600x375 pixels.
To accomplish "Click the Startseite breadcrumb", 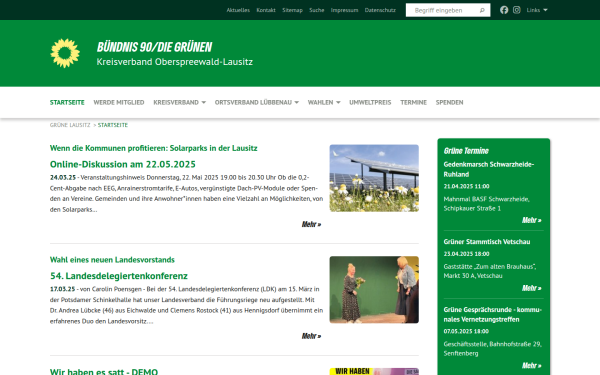I will 113,125.
